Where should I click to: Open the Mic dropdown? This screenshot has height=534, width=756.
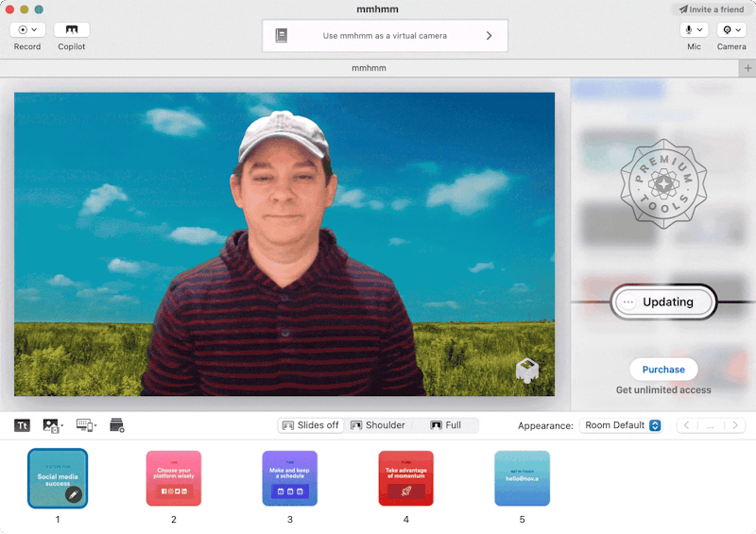pyautogui.click(x=694, y=30)
